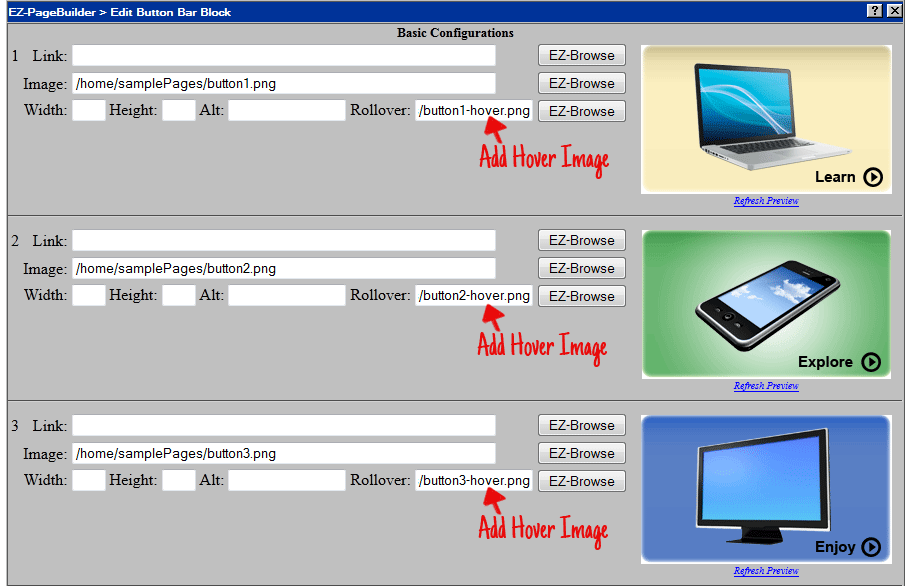
Task: Click the Rollover field with button3-hover.png
Action: pos(474,481)
